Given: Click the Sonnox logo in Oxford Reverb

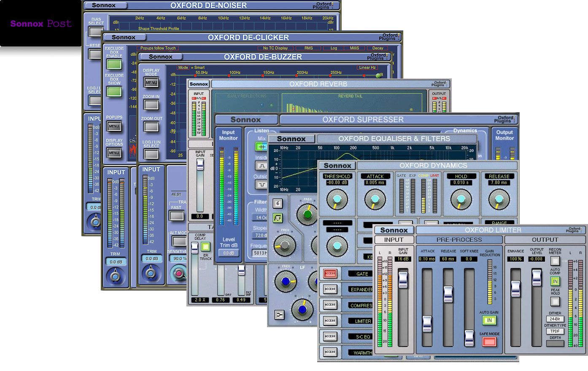Looking at the screenshot, I should 199,84.
